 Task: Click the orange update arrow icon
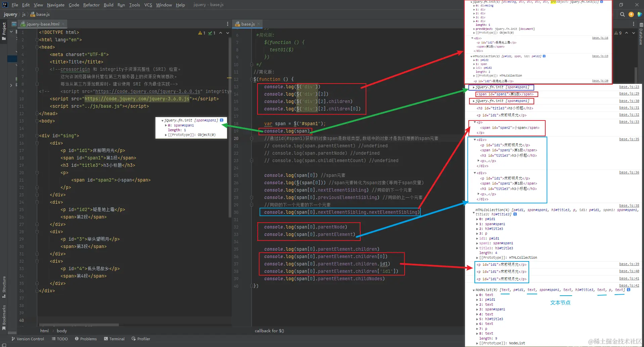point(631,14)
